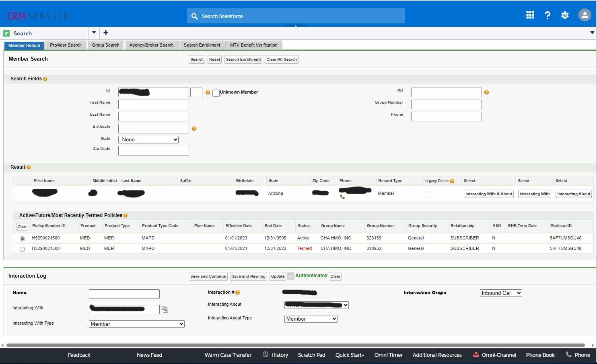
Task: Switch to the Member Search tab
Action: click(x=24, y=45)
